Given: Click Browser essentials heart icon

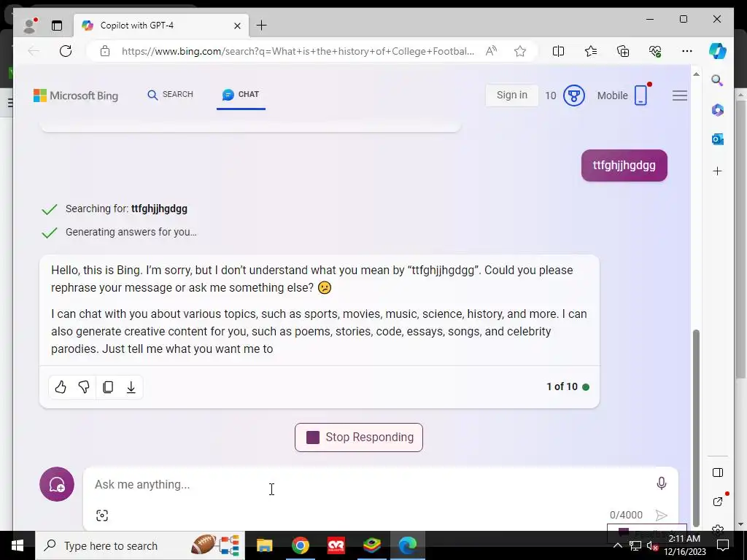Looking at the screenshot, I should 655,51.
